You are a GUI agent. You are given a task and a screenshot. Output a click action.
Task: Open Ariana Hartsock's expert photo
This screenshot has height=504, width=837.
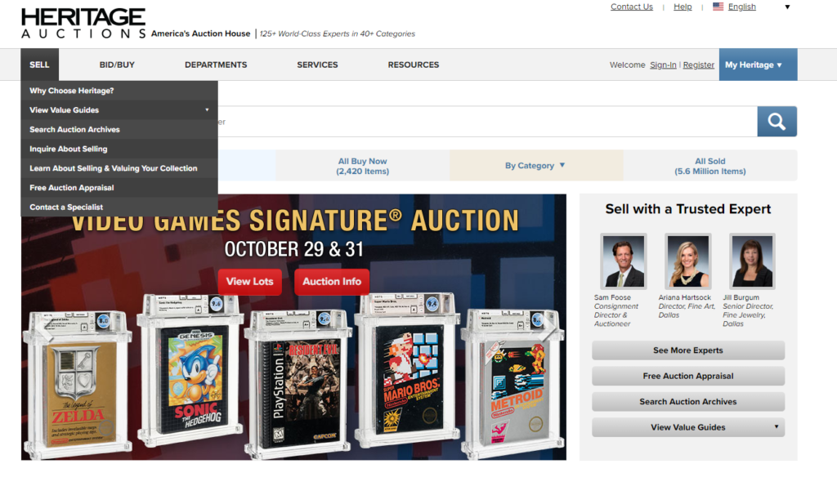click(687, 261)
